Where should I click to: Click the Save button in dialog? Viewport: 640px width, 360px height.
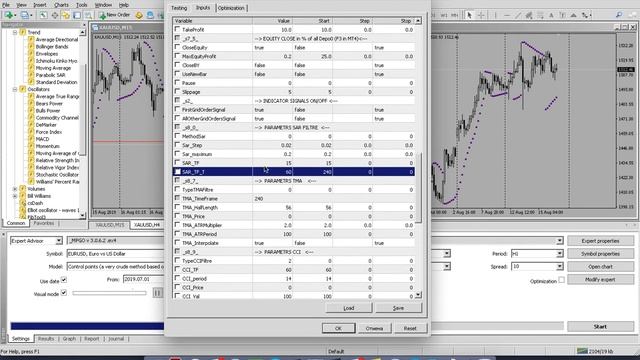tap(398, 308)
